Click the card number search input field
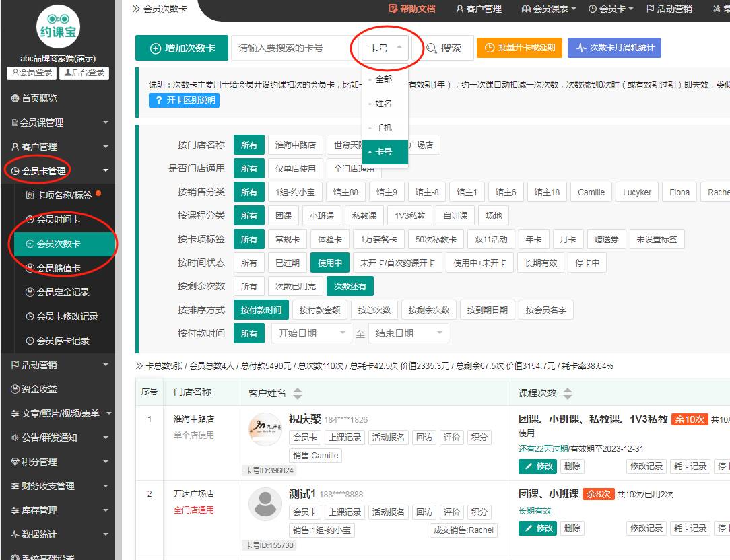This screenshot has height=560, width=730. [295, 48]
